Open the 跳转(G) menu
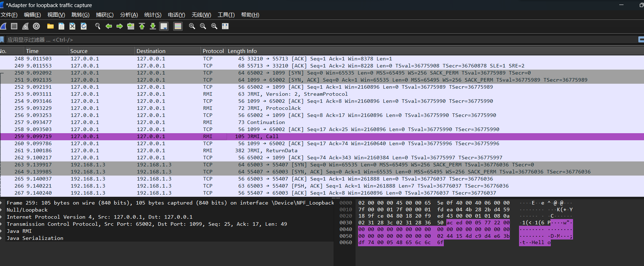 point(80,15)
